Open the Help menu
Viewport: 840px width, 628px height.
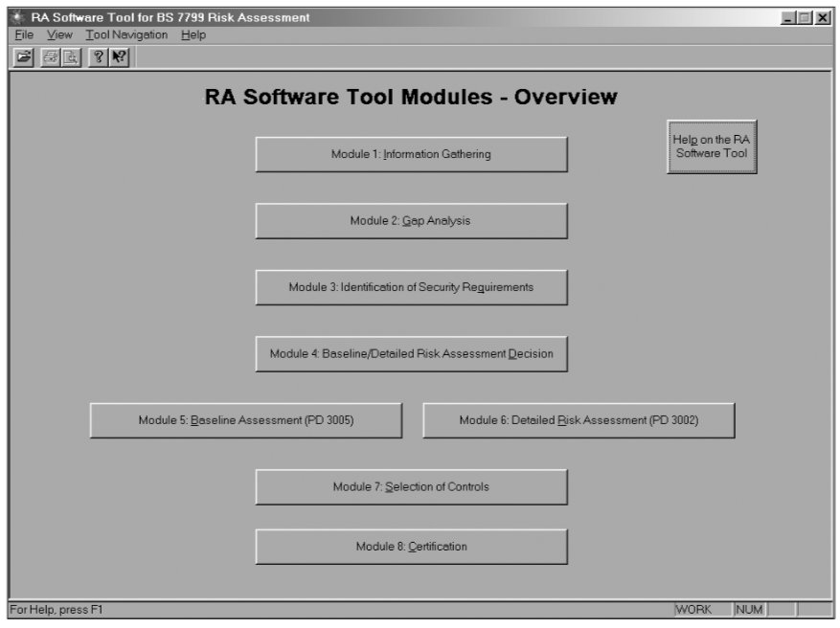[x=193, y=34]
